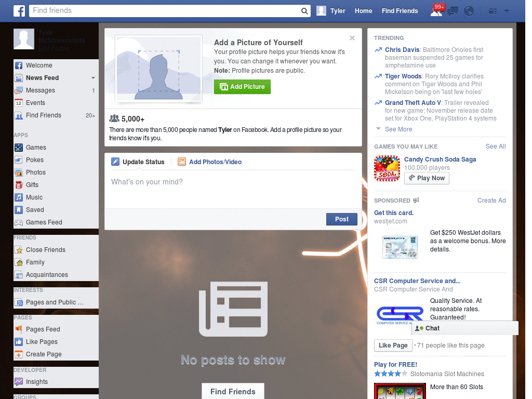
Task: Open the Tiger Woods trending topic
Action: [403, 76]
